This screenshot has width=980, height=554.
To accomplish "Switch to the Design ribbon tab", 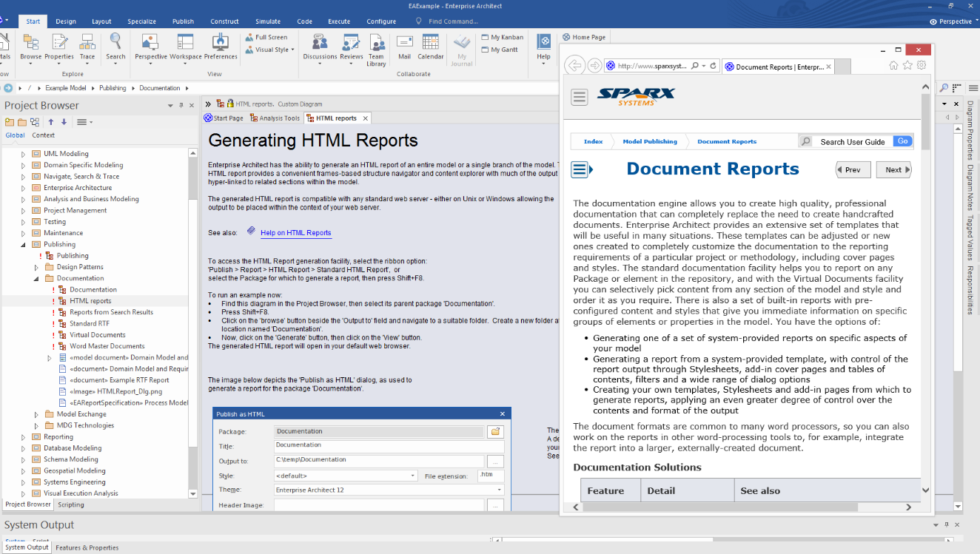I will (66, 21).
